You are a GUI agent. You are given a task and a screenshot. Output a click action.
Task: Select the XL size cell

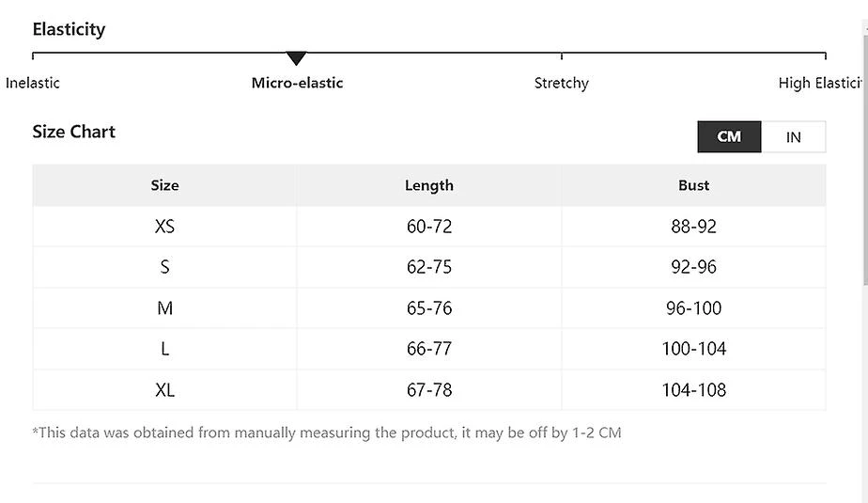(164, 390)
